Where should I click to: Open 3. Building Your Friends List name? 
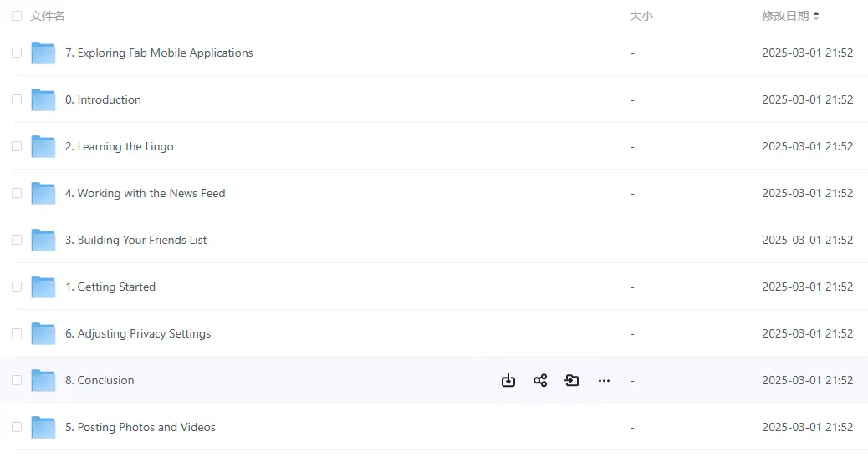[x=135, y=240]
